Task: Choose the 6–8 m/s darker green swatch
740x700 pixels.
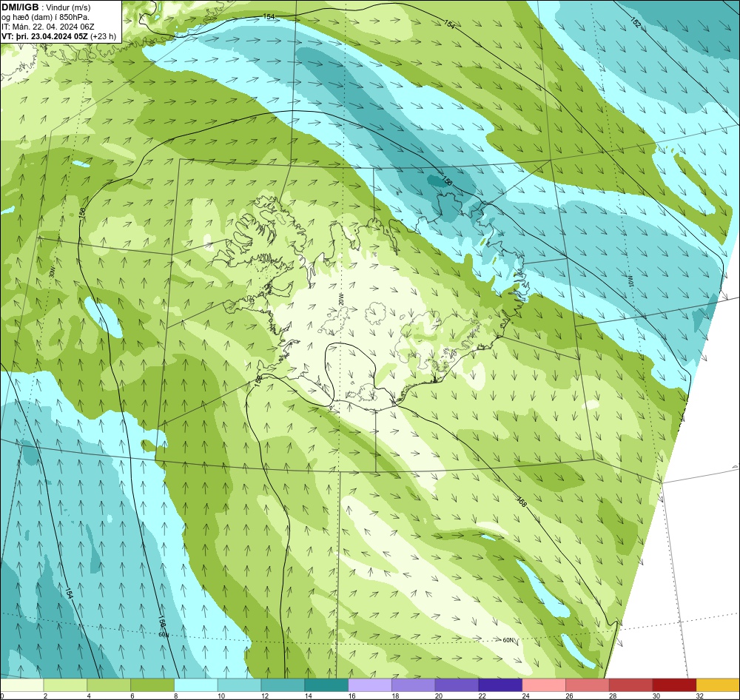Action: tap(152, 685)
